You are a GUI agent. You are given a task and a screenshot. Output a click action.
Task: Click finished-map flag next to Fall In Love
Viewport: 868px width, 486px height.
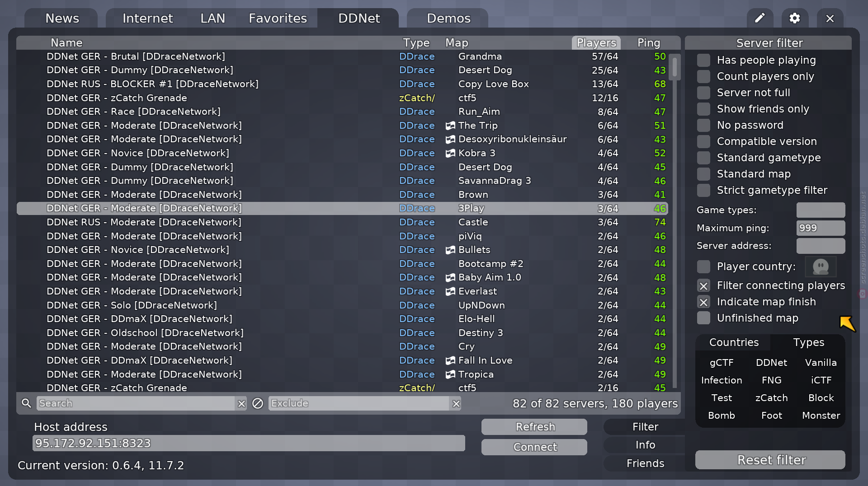(x=450, y=360)
